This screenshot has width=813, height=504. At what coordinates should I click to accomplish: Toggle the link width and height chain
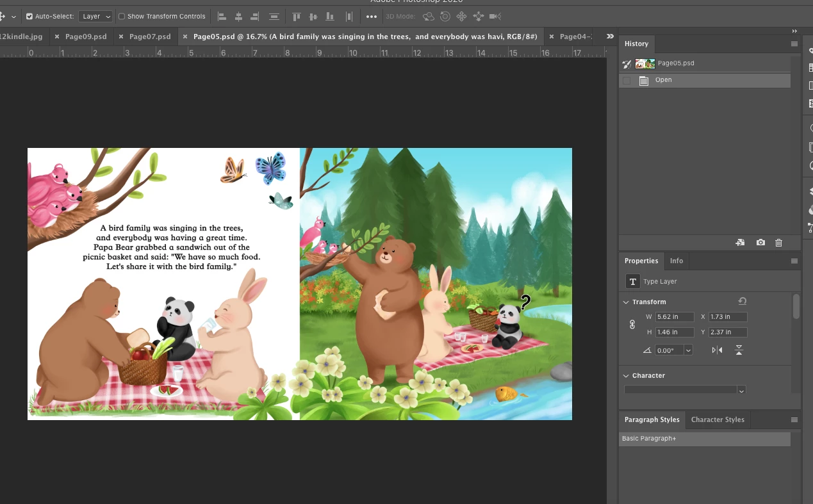coord(632,325)
